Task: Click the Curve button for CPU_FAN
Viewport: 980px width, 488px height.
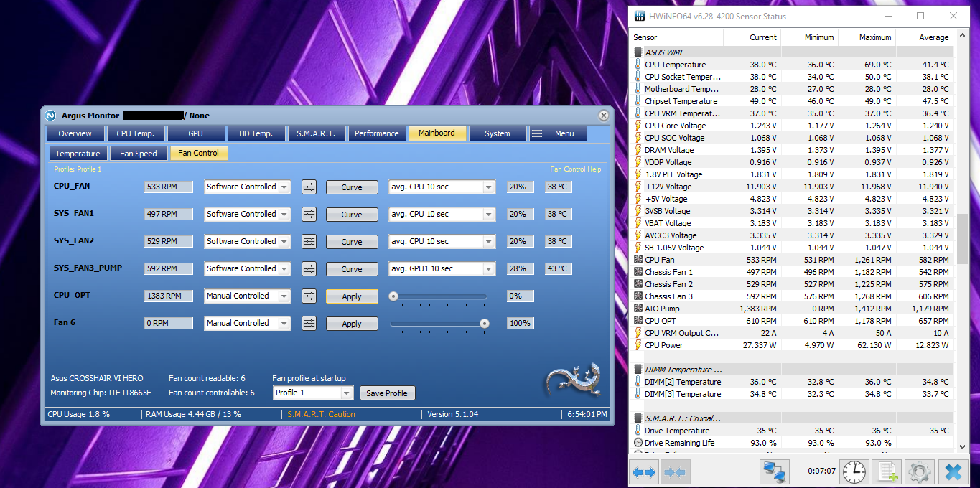Action: 352,187
